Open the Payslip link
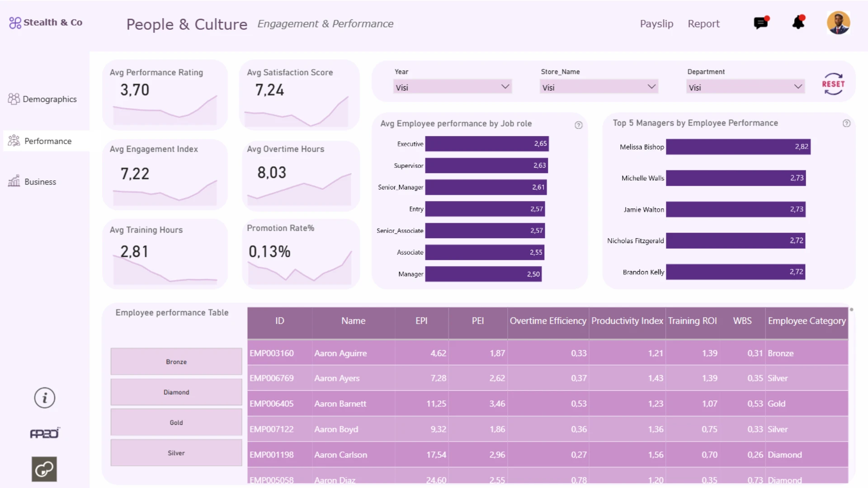This screenshot has height=488, width=868. click(656, 23)
